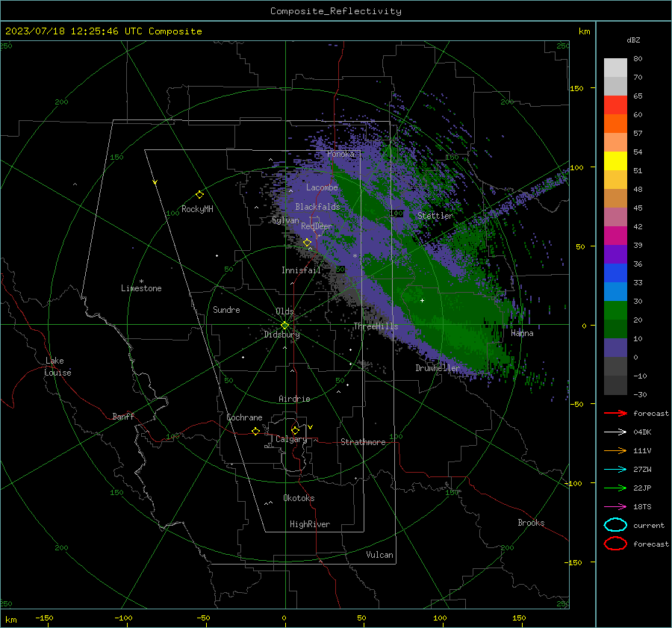This screenshot has height=628, width=672.
Task: Click the Innisfail label
Action: tap(301, 270)
